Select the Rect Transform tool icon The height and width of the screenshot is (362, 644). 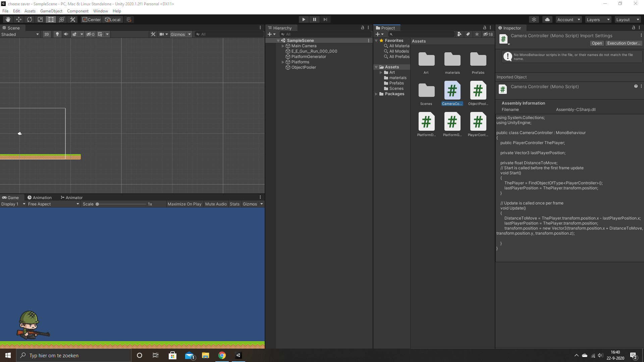tap(51, 19)
